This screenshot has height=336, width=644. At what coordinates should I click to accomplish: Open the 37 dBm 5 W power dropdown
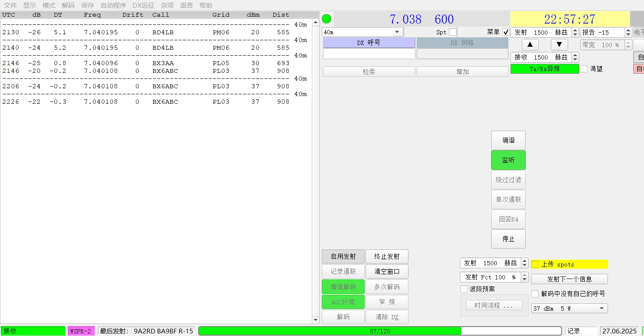tap(569, 309)
